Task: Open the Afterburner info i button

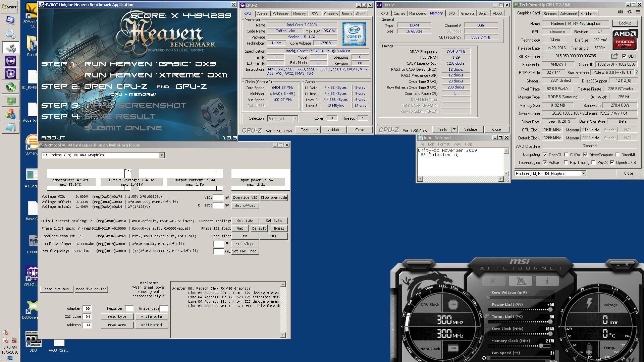Action: 547,281
